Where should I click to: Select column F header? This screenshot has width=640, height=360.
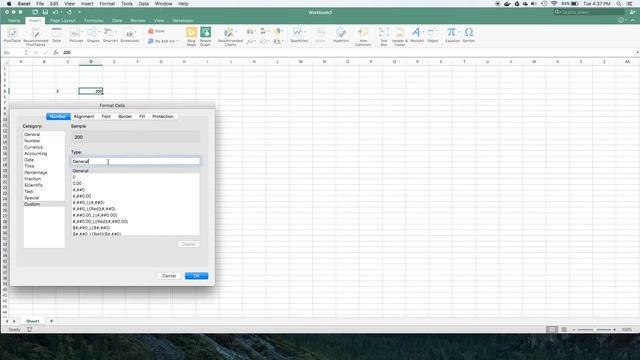[138, 62]
